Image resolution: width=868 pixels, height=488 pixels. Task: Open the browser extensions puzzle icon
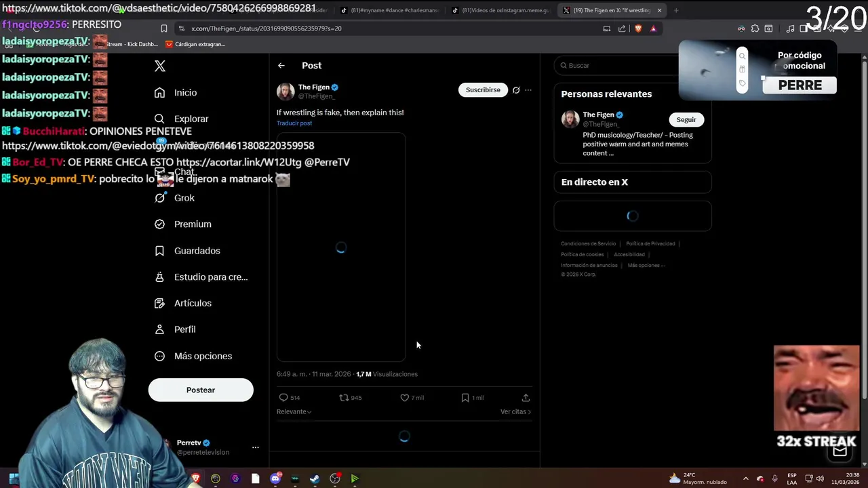pos(755,28)
